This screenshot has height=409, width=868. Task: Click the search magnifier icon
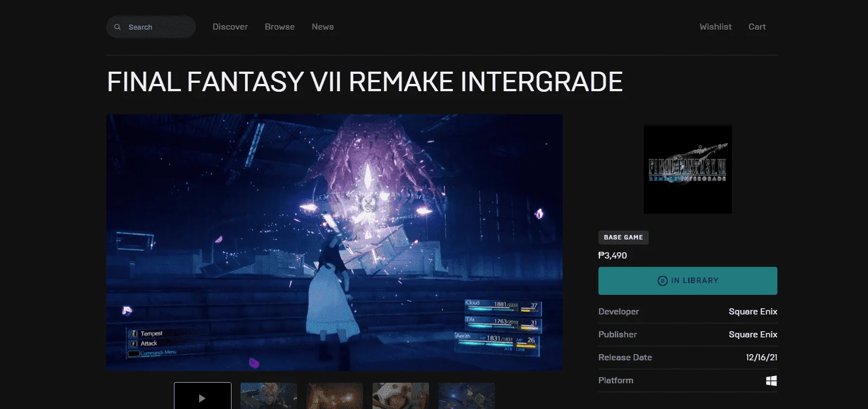click(x=117, y=27)
